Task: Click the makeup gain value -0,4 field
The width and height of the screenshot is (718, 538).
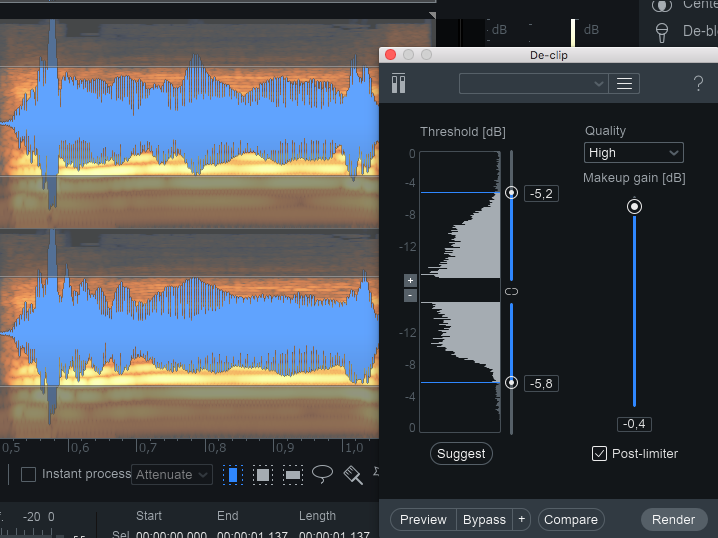Action: tap(634, 424)
